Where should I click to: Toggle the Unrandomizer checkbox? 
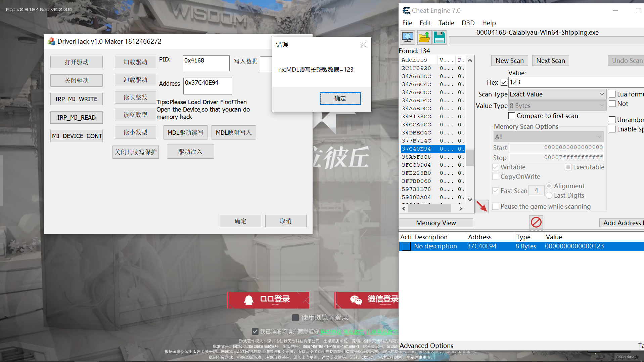[x=612, y=120]
